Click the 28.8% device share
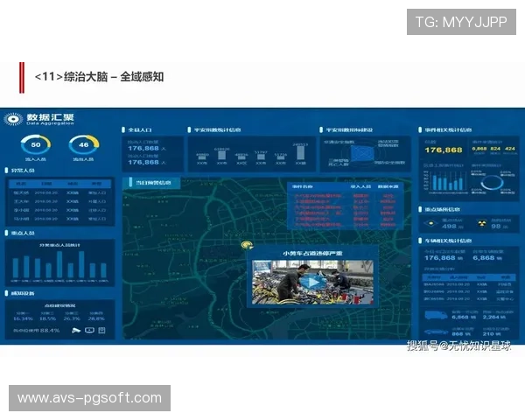This screenshot has width=525, height=420. (x=96, y=318)
